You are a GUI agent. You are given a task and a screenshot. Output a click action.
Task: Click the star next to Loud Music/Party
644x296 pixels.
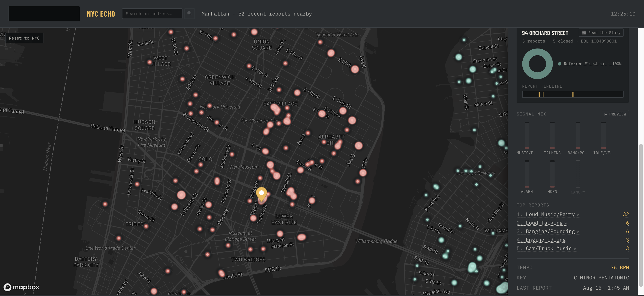578,215
